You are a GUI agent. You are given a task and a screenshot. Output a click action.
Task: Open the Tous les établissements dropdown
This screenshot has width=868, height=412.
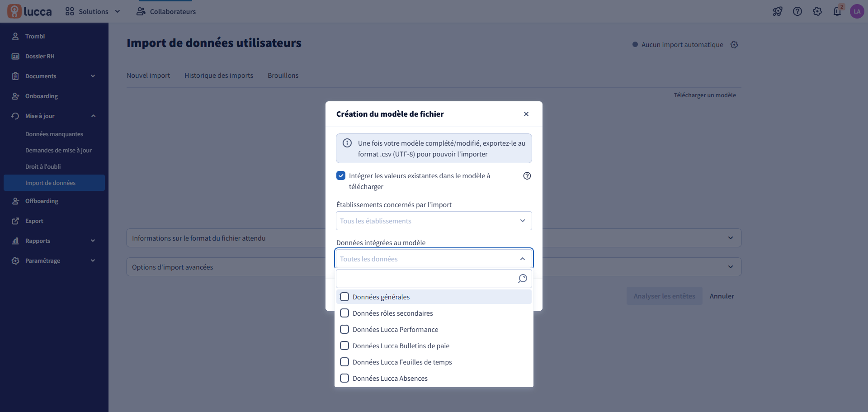pyautogui.click(x=434, y=221)
